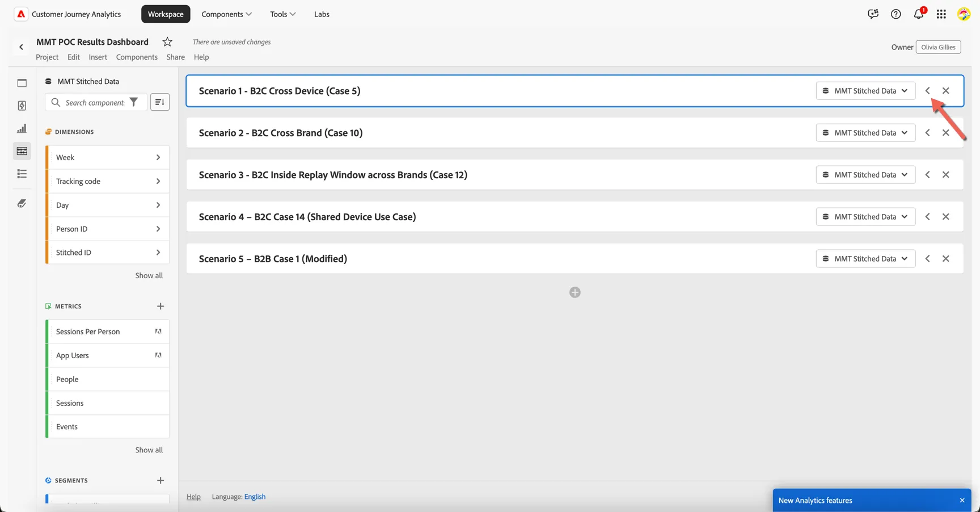Open the Edit menu
980x512 pixels.
point(74,57)
